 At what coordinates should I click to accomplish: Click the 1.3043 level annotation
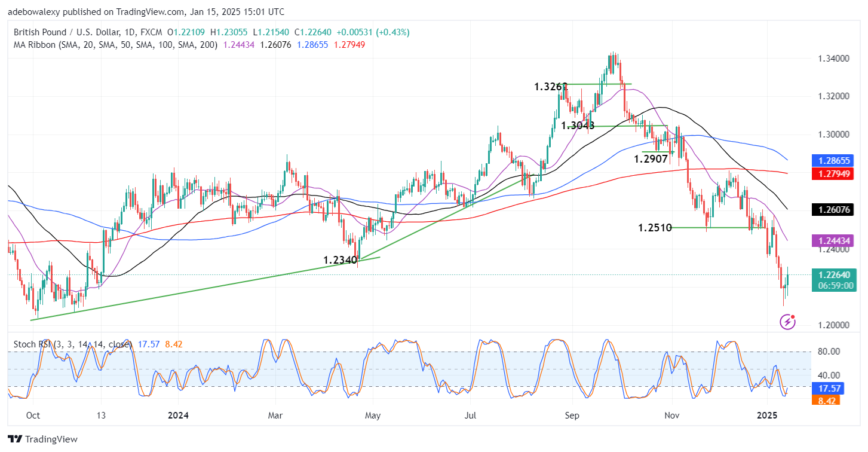point(578,126)
